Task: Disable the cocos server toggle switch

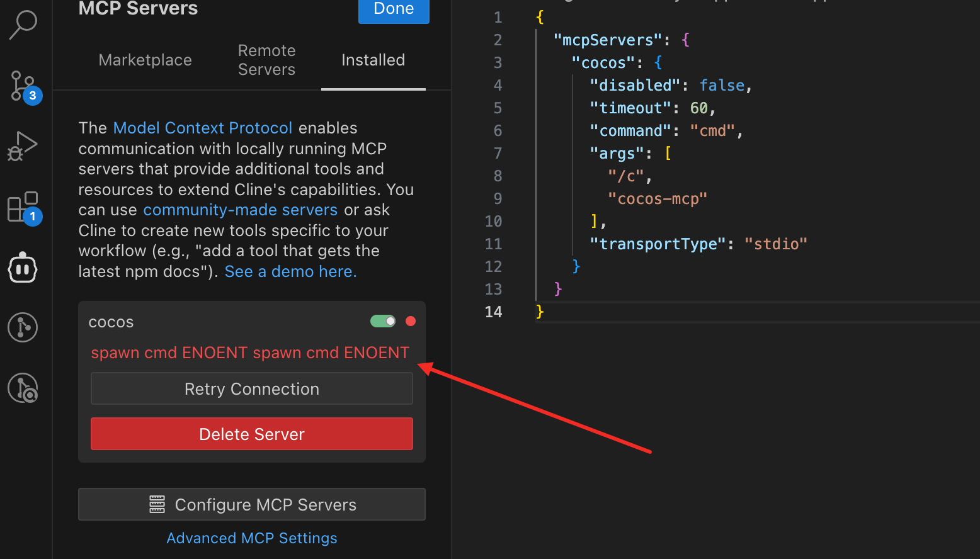Action: coord(383,322)
